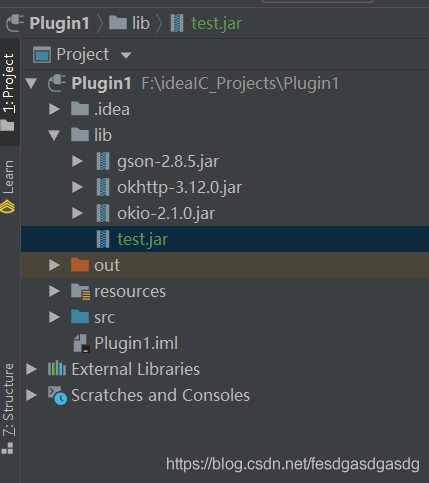Expand the External Libraries arrow
The width and height of the screenshot is (429, 483).
tap(31, 369)
